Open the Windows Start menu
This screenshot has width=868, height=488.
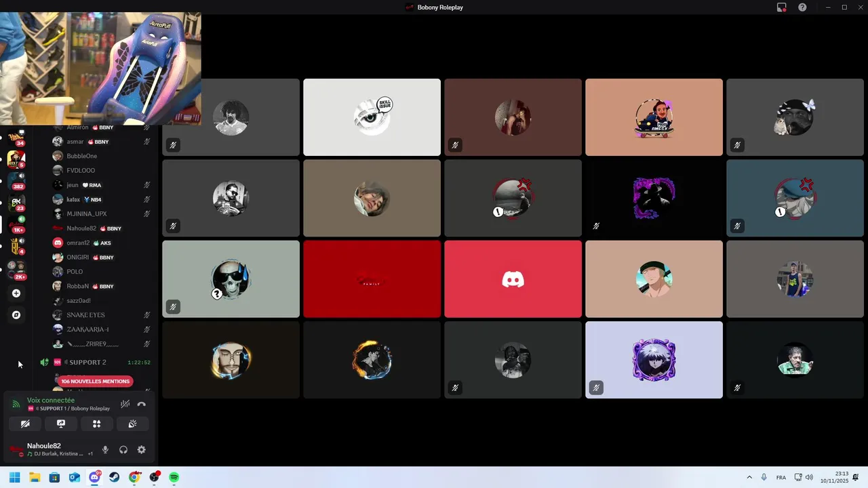click(x=15, y=478)
